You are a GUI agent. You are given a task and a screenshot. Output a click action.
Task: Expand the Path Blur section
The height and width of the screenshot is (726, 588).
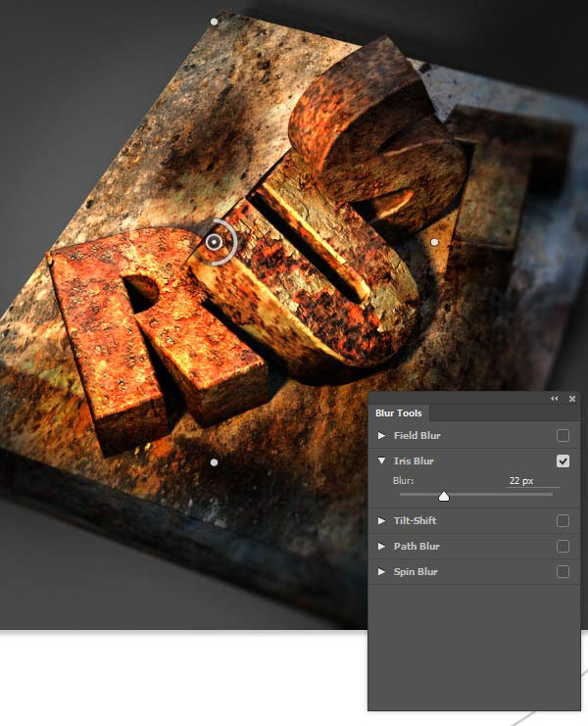[381, 546]
